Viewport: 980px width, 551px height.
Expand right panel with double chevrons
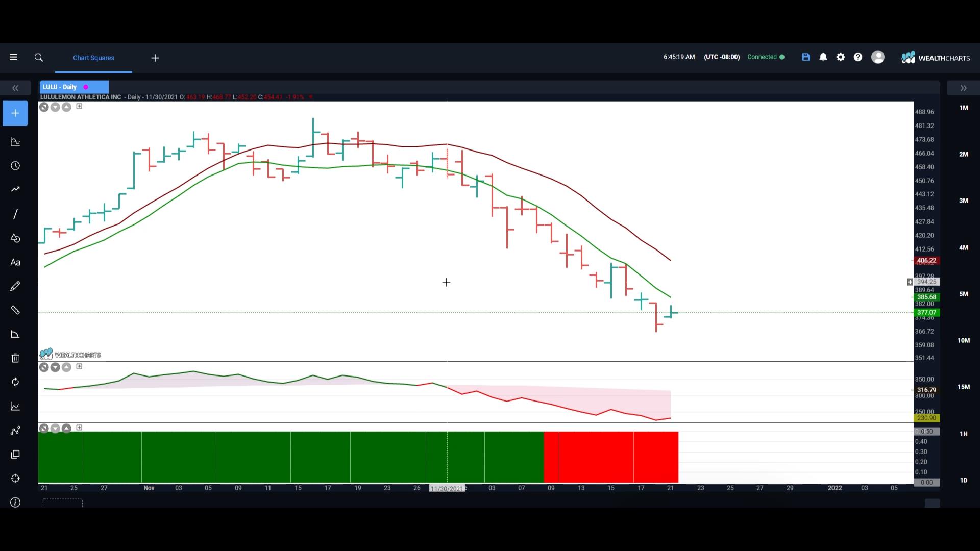963,88
